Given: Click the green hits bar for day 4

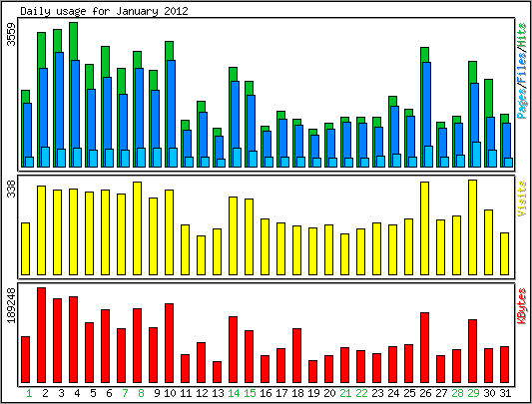Looking at the screenshot, I should [x=73, y=41].
